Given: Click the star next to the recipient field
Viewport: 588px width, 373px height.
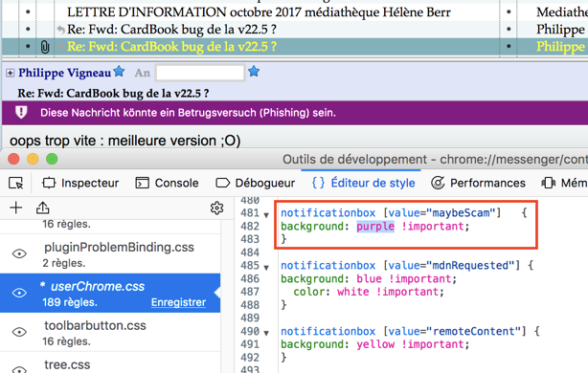Looking at the screenshot, I should 254,71.
